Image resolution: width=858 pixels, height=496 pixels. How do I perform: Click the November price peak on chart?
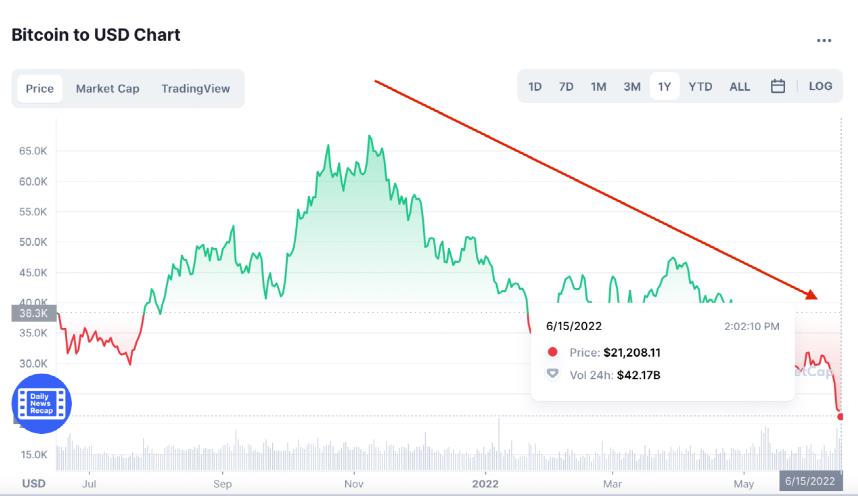click(370, 137)
